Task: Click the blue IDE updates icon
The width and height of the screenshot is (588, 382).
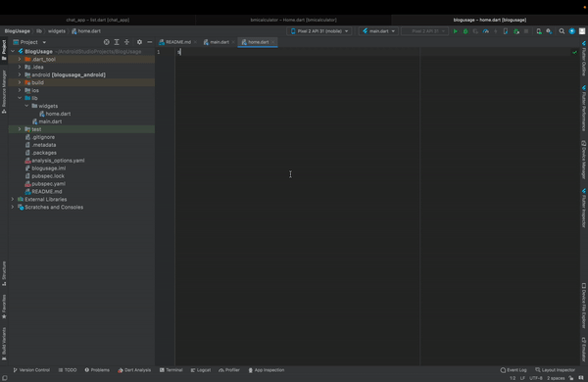Action: [x=572, y=31]
